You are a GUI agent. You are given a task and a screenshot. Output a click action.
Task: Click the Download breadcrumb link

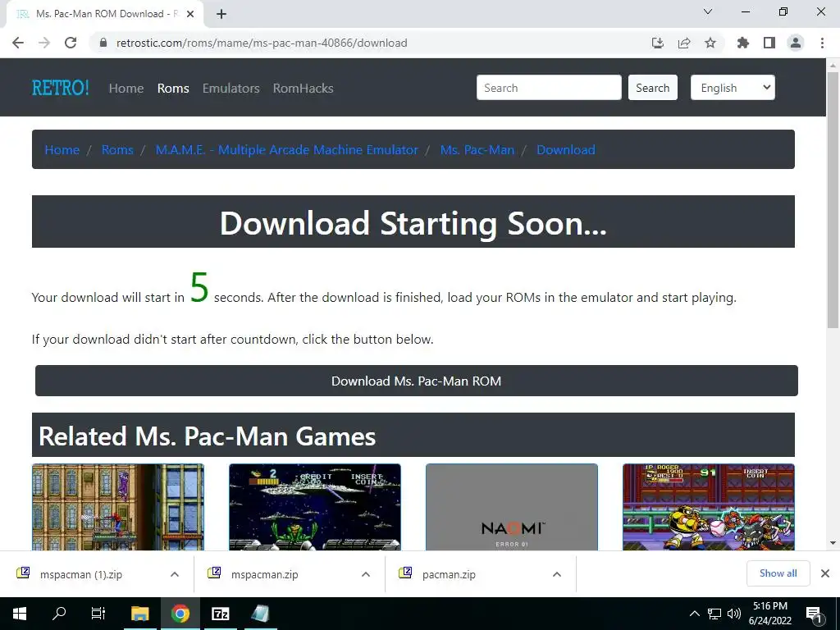pos(566,150)
